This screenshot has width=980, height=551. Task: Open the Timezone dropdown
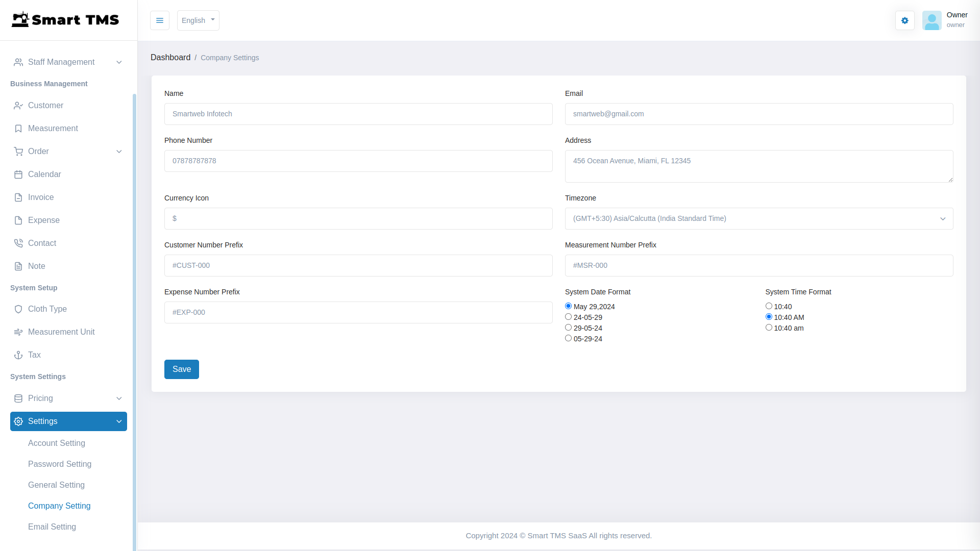(758, 218)
